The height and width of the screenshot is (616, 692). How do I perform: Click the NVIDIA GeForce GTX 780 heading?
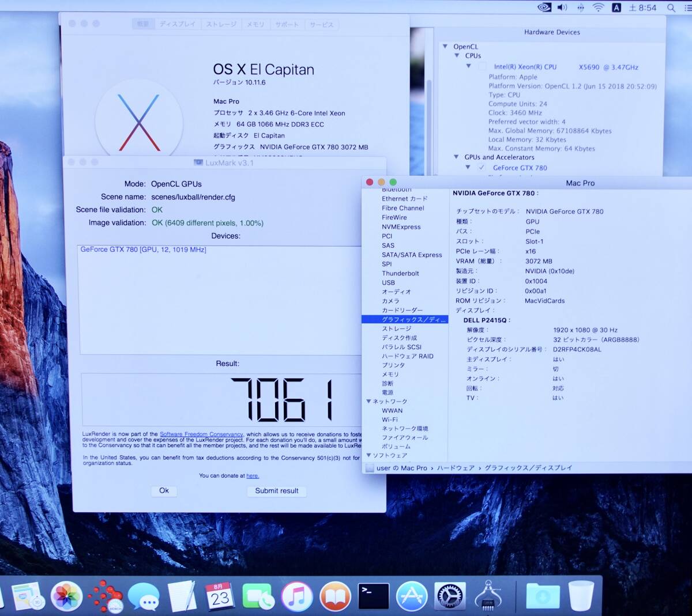point(495,193)
